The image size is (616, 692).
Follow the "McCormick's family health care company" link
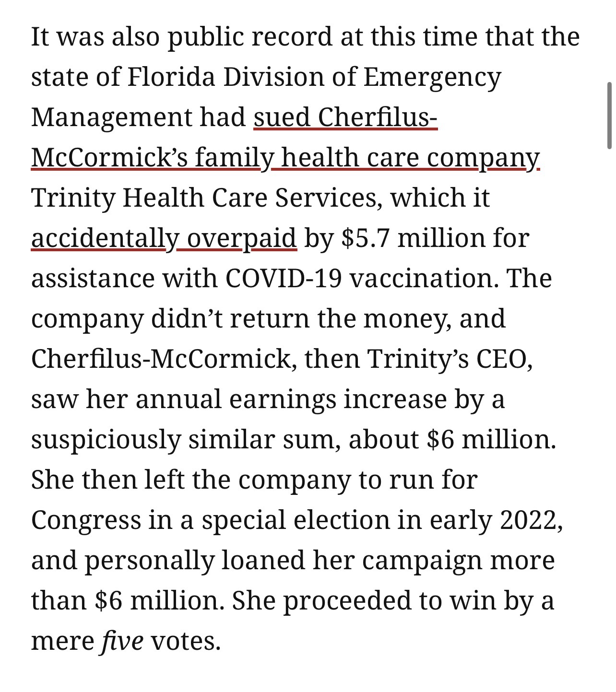[x=285, y=158]
